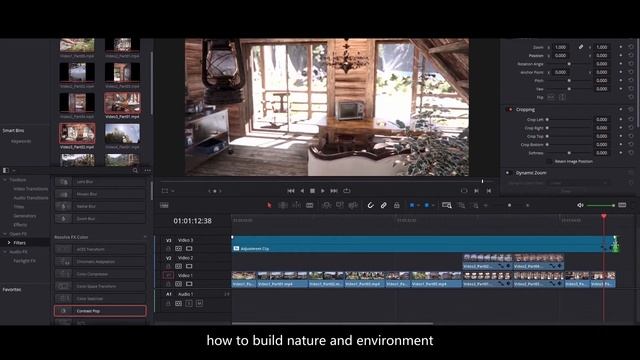The height and width of the screenshot is (360, 640).
Task: Click the Go to Next Clip viewer icon
Action: click(476, 191)
